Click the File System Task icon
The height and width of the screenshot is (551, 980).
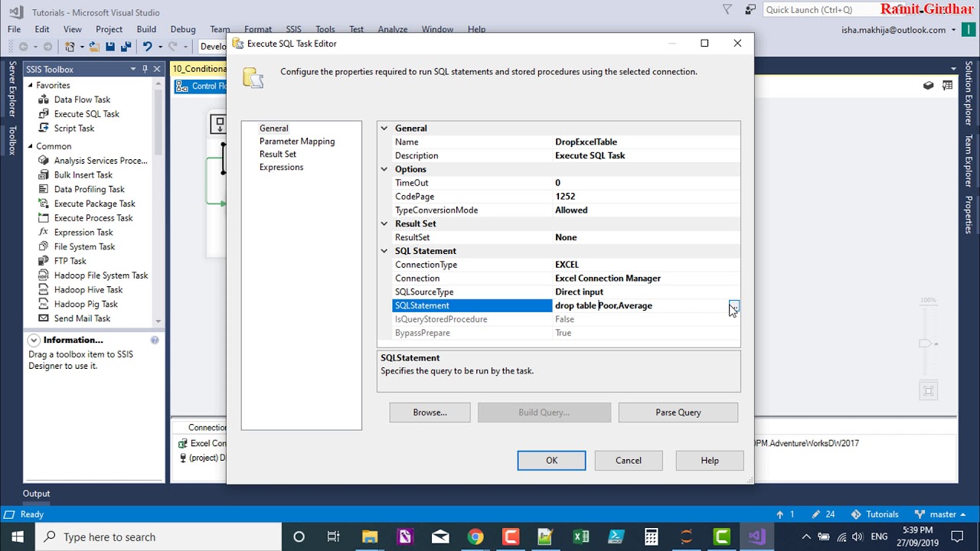coord(43,247)
